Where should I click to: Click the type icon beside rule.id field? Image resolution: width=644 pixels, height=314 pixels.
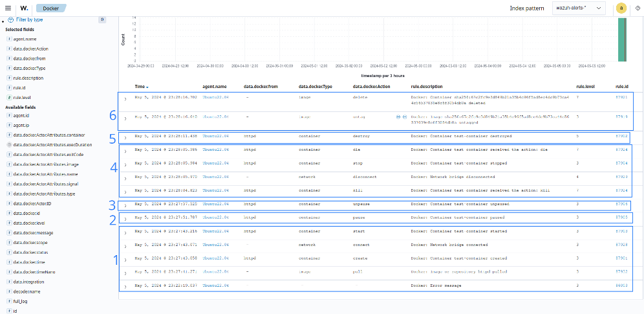pyautogui.click(x=9, y=87)
